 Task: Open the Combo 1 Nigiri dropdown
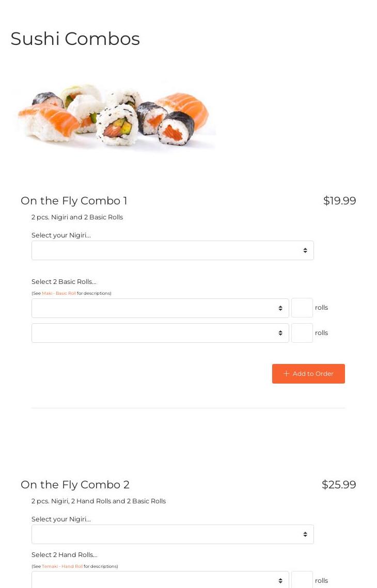tap(172, 250)
